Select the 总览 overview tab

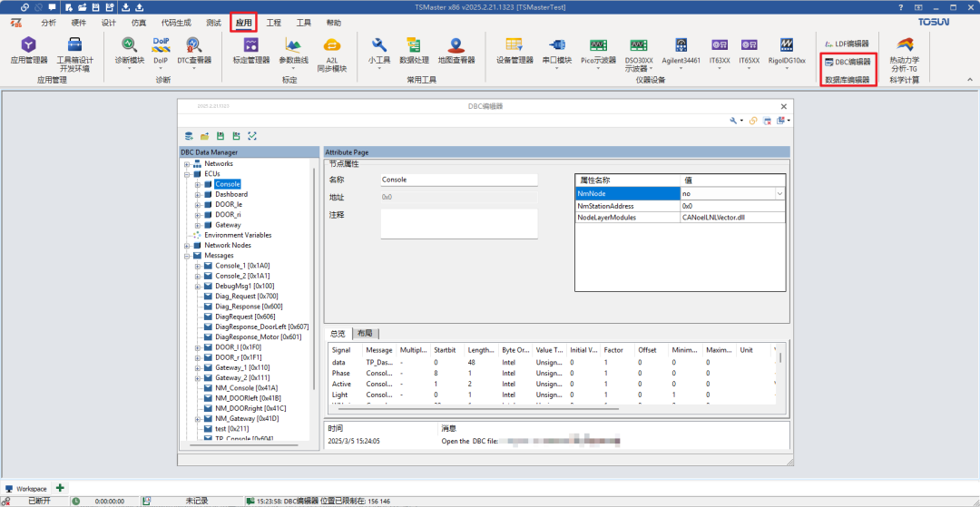(x=338, y=334)
